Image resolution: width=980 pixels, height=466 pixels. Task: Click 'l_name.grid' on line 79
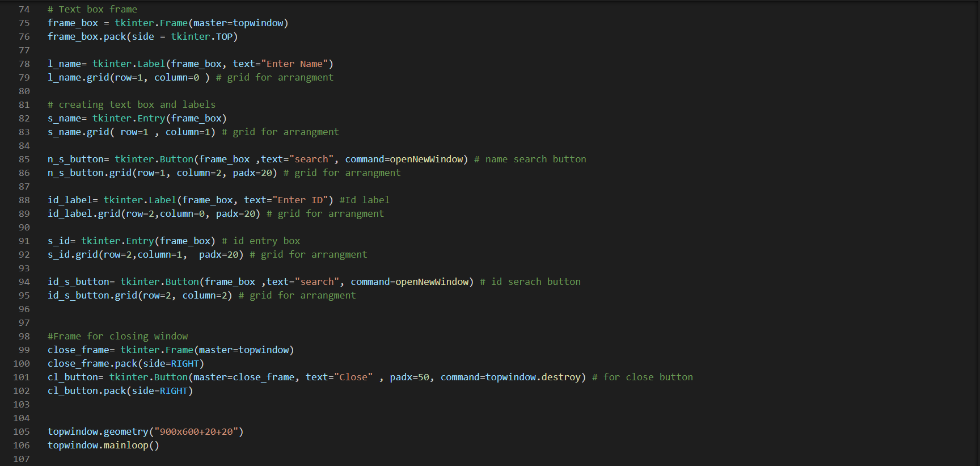78,77
